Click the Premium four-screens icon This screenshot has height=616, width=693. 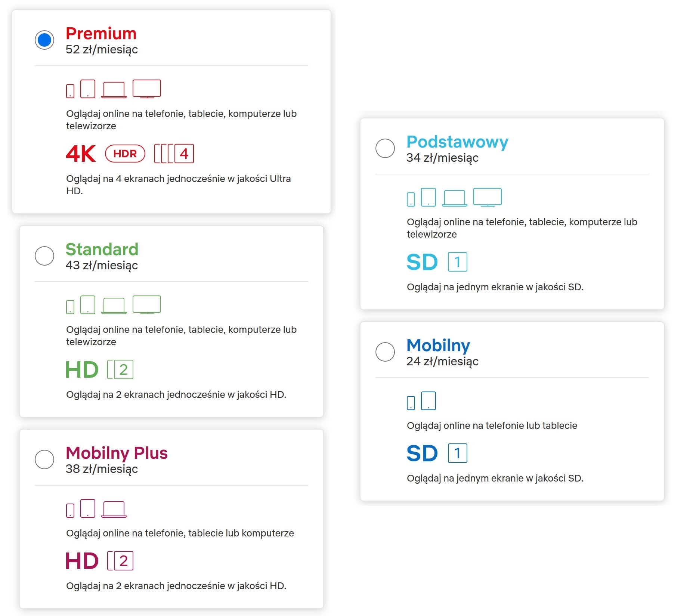[174, 154]
